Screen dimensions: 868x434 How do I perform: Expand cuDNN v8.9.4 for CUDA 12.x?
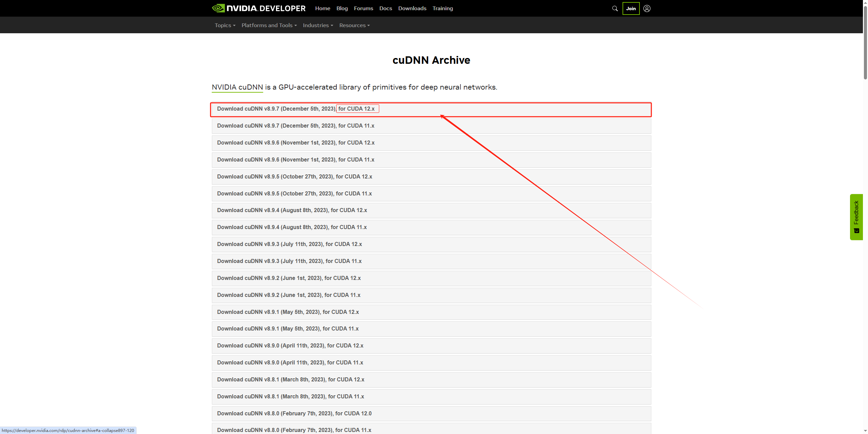(431, 210)
